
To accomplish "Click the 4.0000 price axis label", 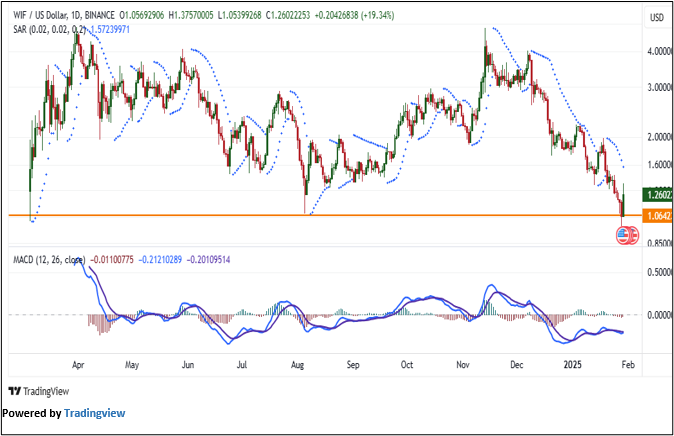I will coord(659,52).
